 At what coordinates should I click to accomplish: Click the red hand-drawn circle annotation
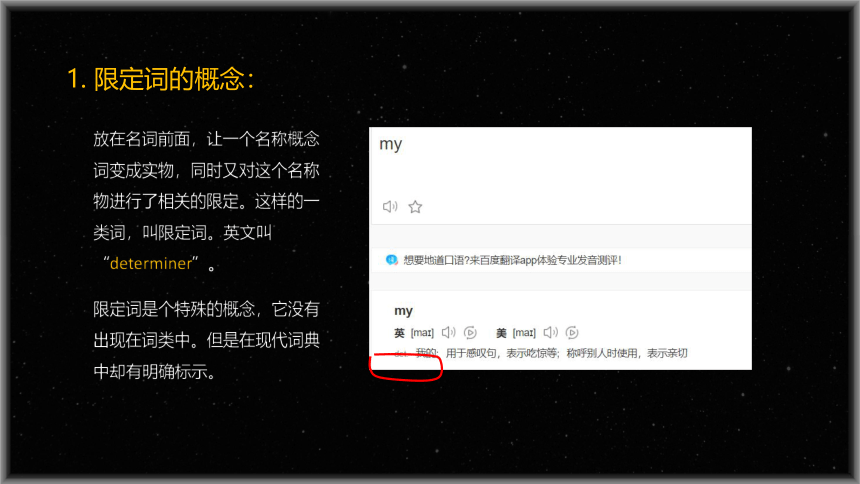(x=406, y=367)
